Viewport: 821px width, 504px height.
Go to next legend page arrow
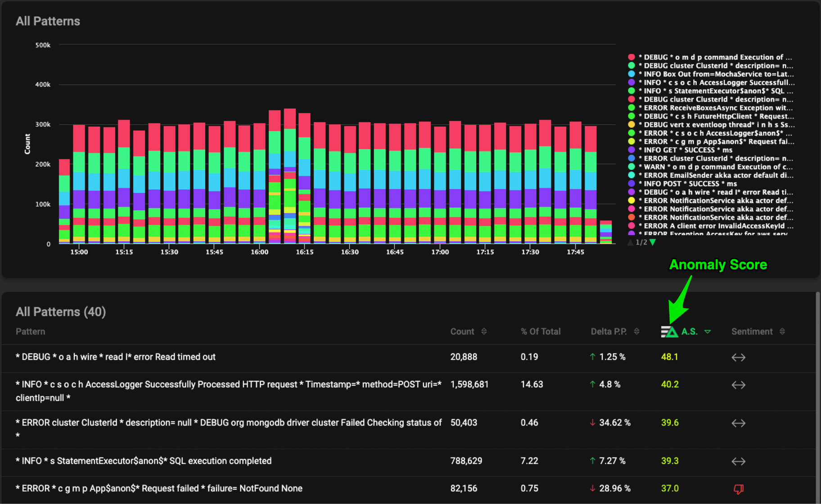pos(653,243)
